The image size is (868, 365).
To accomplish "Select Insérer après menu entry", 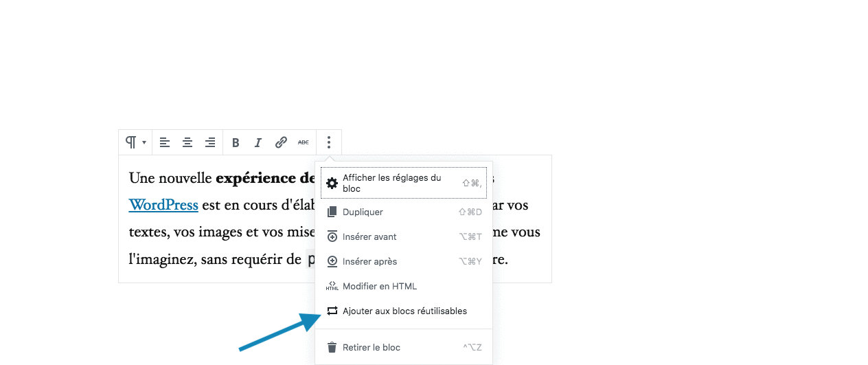I will (369, 261).
